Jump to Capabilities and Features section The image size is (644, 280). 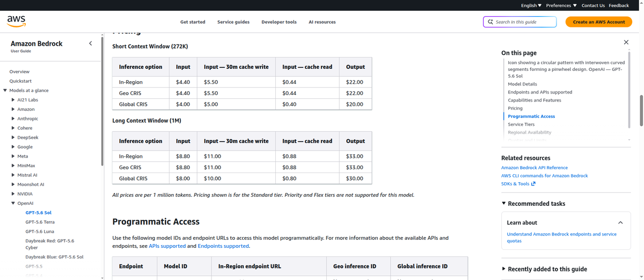pos(535,100)
